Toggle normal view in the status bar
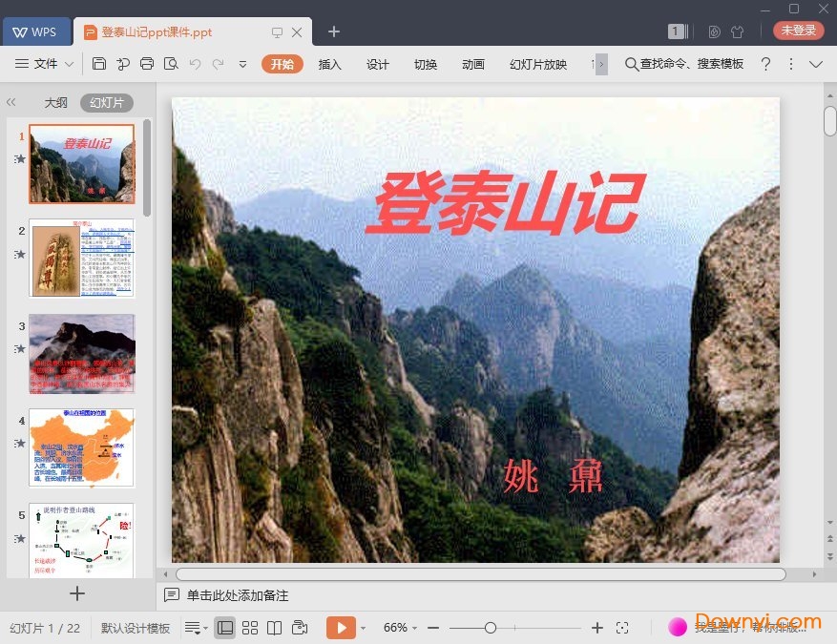Viewport: 837px width, 644px height. point(224,628)
